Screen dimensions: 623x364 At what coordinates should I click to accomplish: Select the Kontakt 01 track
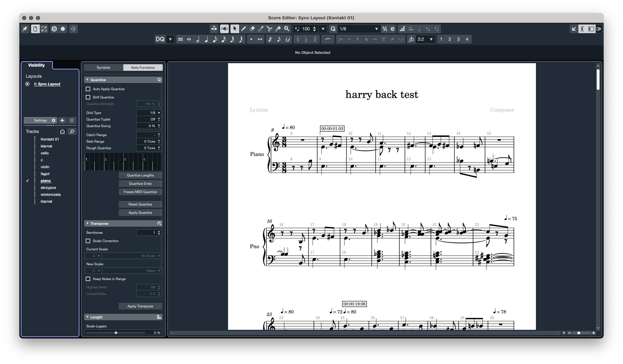(x=50, y=139)
